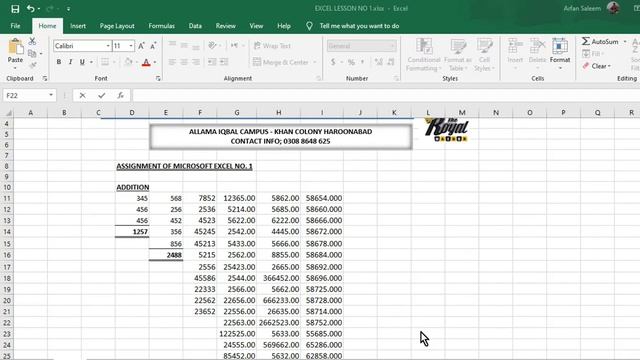Click Increase Decimal icon
The width and height of the screenshot is (640, 360).
click(378, 62)
